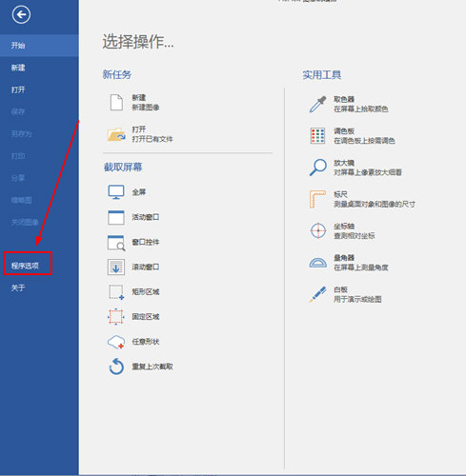Click 分享 in the sidebar menu
The image size is (466, 476).
click(18, 178)
